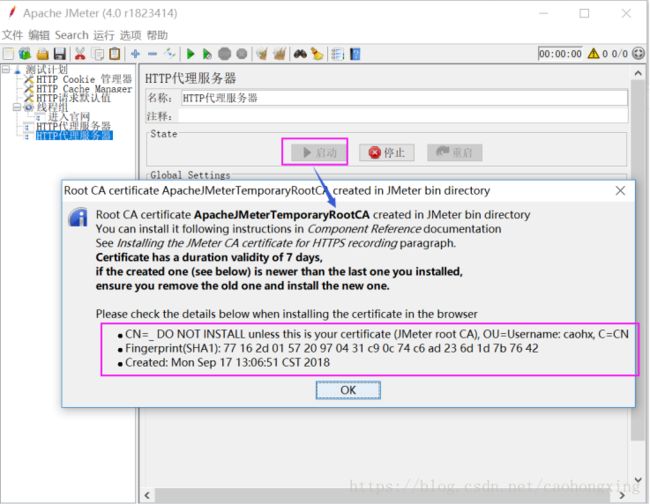Start the test with the green play icon

[x=190, y=54]
